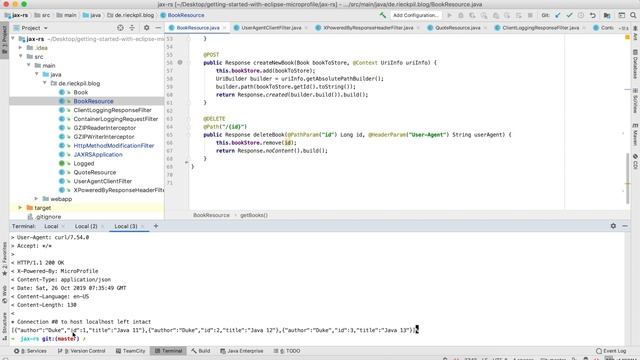Screen dimensions: 640x360
Task: Open the Add Configuration dropdown
Action: tap(416, 15)
